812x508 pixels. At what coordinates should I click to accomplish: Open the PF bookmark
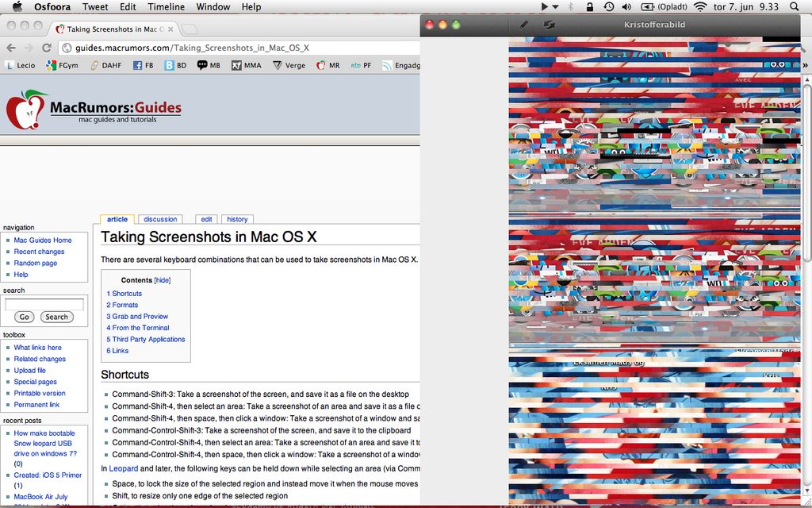[362, 65]
